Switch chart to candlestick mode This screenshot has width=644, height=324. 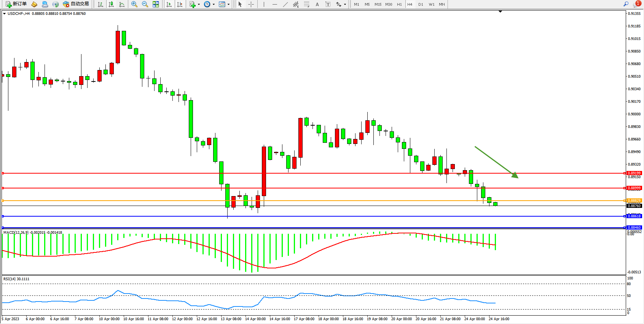tap(111, 4)
